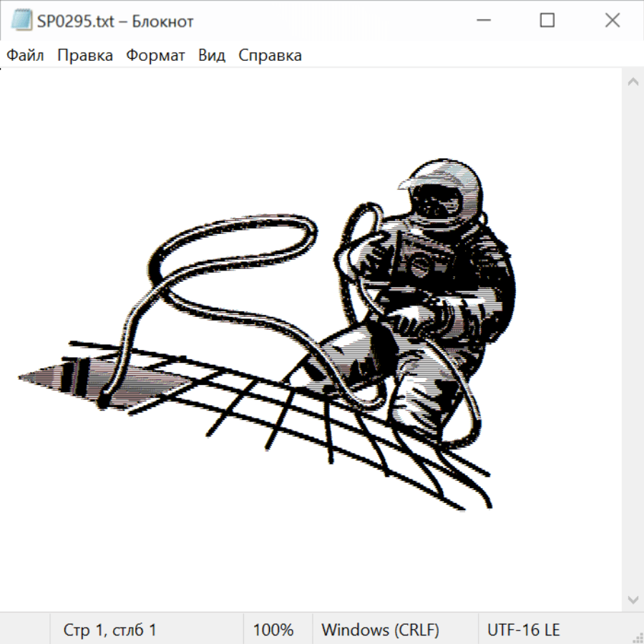Click the Windows (CRLF) line ending indicator
Screen dimensions: 644x644
[x=380, y=630]
